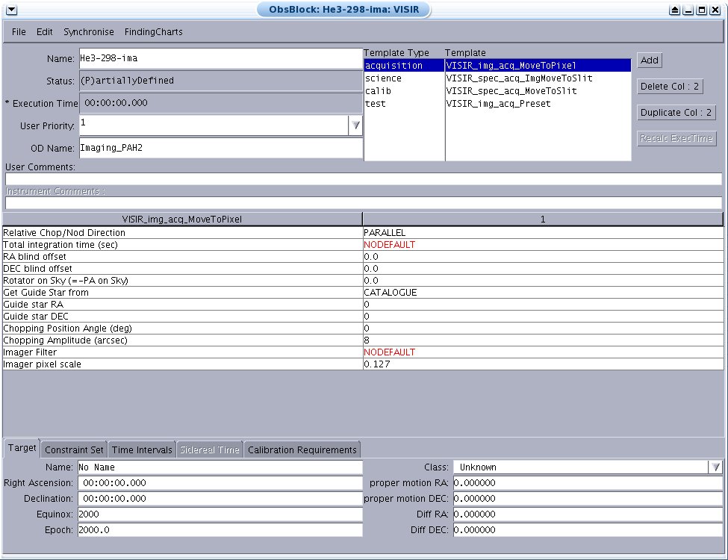The image size is (728, 560).
Task: Click Duplicate Col : 2 button
Action: pyautogui.click(x=676, y=112)
